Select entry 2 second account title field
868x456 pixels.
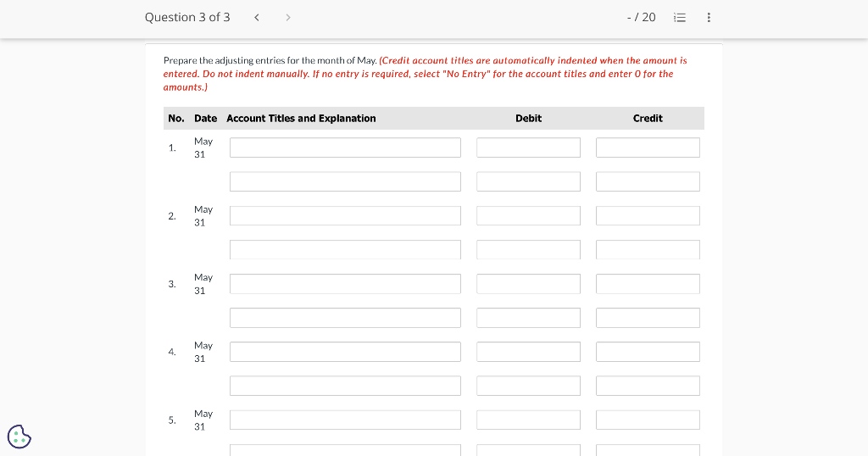[x=346, y=249]
